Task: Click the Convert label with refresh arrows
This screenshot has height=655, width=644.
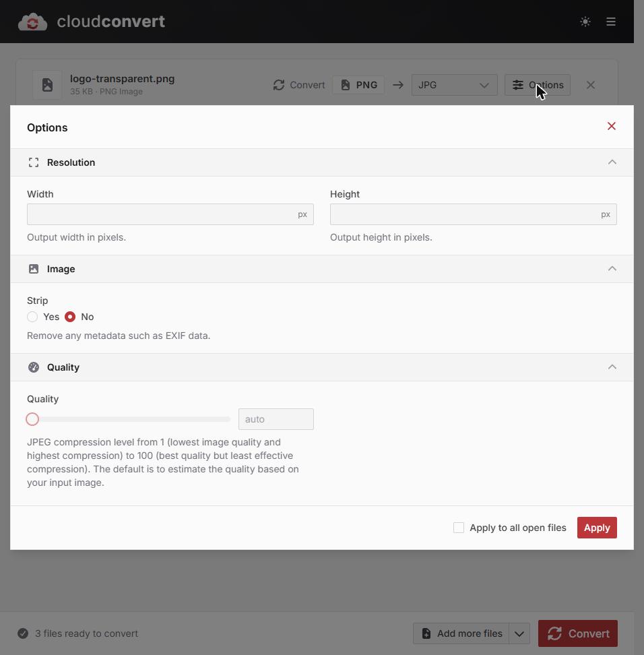Action: (299, 85)
